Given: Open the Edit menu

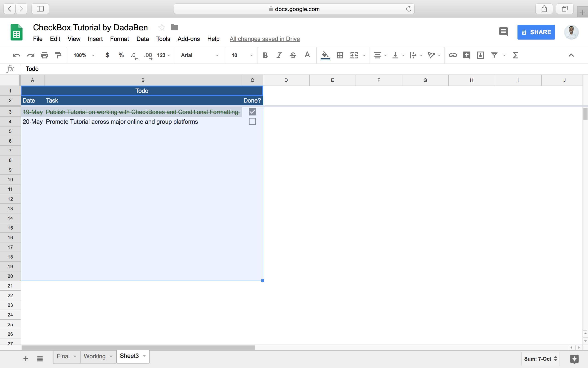Looking at the screenshot, I should (x=55, y=39).
